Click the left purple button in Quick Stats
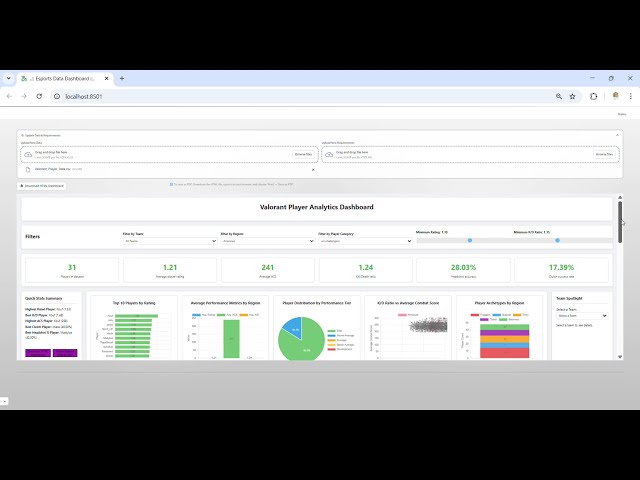Screen dimensions: 640x480 [x=38, y=353]
